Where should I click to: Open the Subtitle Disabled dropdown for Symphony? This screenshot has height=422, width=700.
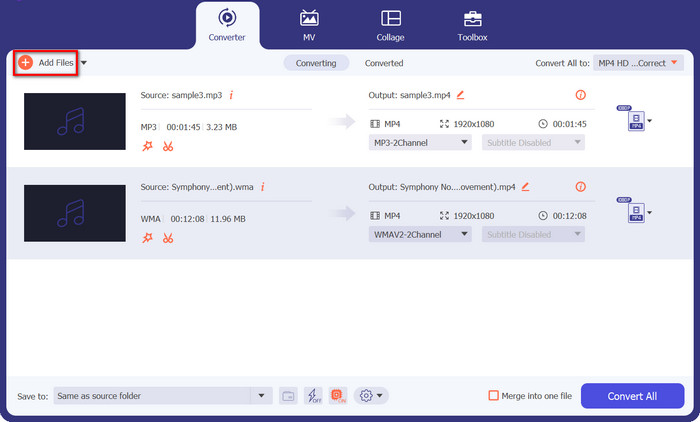[533, 234]
